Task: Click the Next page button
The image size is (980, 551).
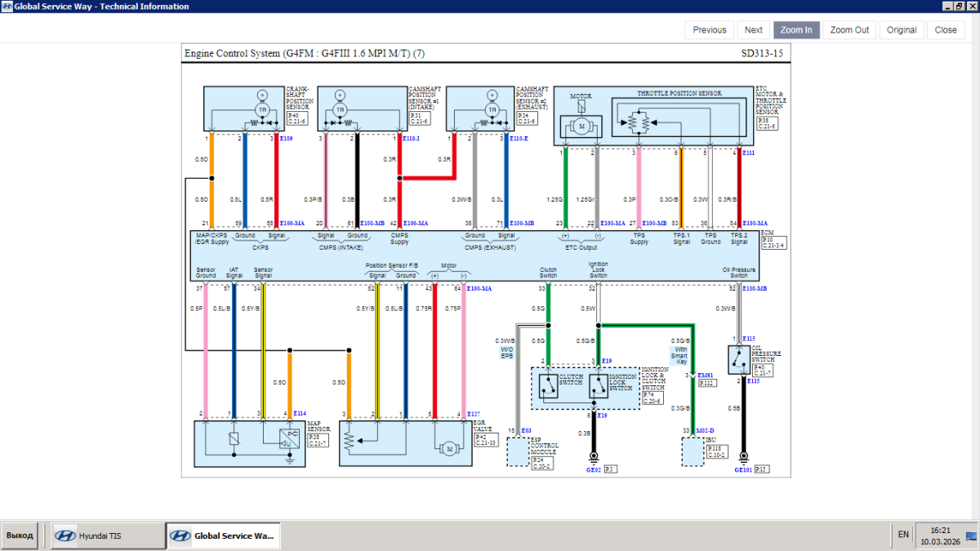Action: click(754, 30)
